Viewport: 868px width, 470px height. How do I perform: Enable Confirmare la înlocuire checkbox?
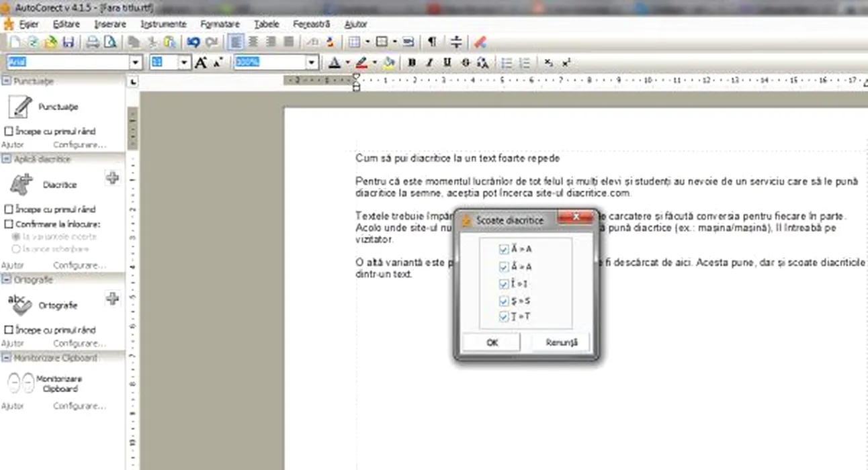pyautogui.click(x=9, y=224)
